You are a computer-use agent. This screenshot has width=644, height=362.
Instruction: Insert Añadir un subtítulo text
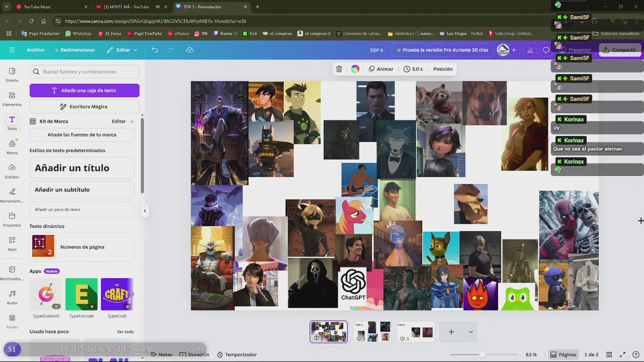pos(82,190)
